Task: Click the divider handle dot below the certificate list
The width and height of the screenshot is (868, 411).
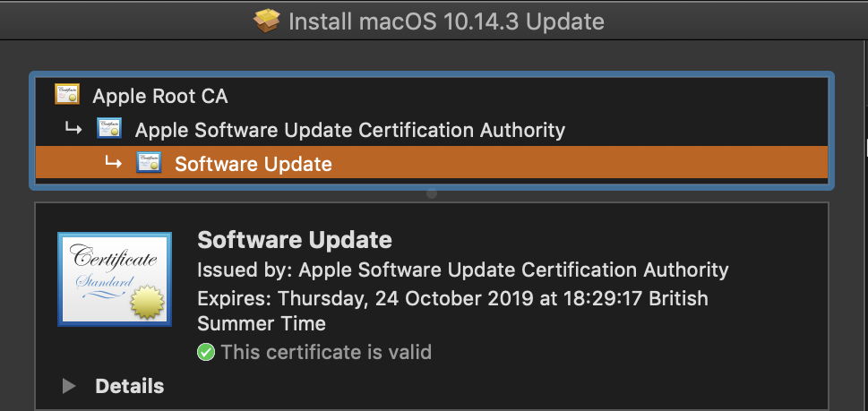Action: (x=432, y=193)
